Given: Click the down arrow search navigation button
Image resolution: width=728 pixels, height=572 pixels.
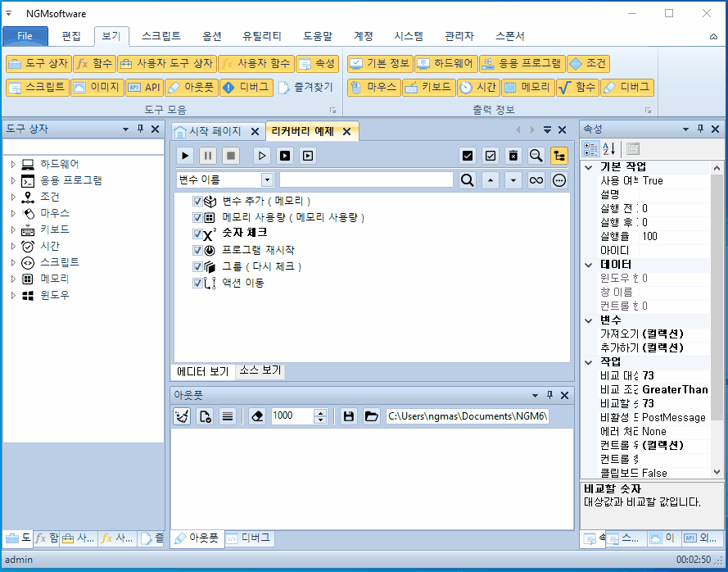Looking at the screenshot, I should (x=513, y=180).
